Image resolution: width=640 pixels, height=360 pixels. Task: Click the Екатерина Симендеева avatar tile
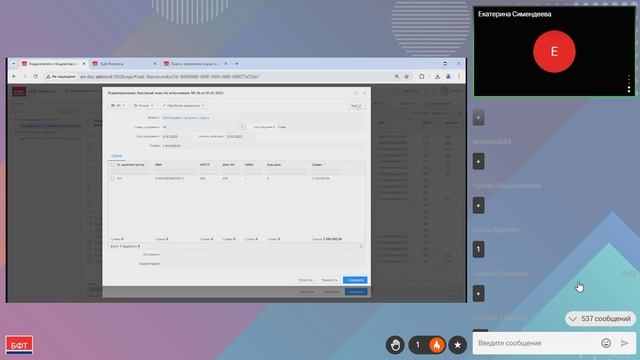(554, 51)
